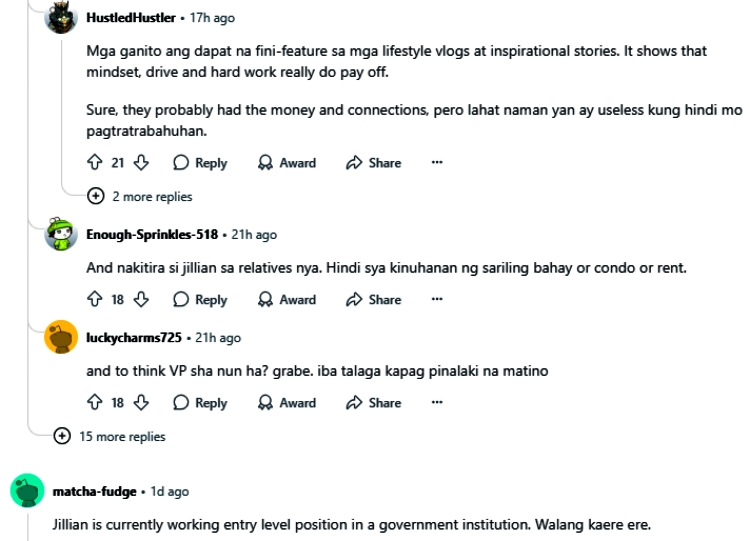The image size is (750, 541).
Task: Reply to HustledHustler's comment
Action: (200, 163)
